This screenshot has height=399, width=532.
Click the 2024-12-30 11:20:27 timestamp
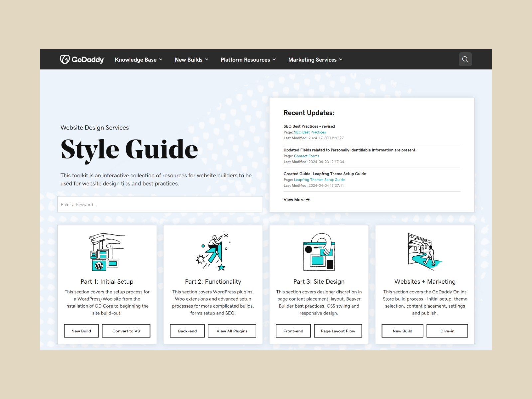pyautogui.click(x=326, y=138)
